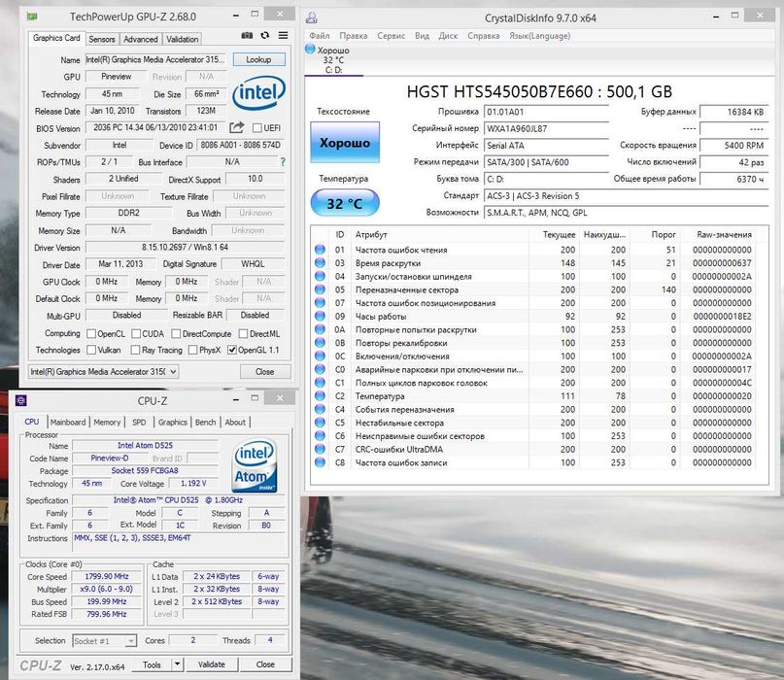Open the Mainboard tab in CPU-Z
The width and height of the screenshot is (784, 680).
click(x=68, y=422)
